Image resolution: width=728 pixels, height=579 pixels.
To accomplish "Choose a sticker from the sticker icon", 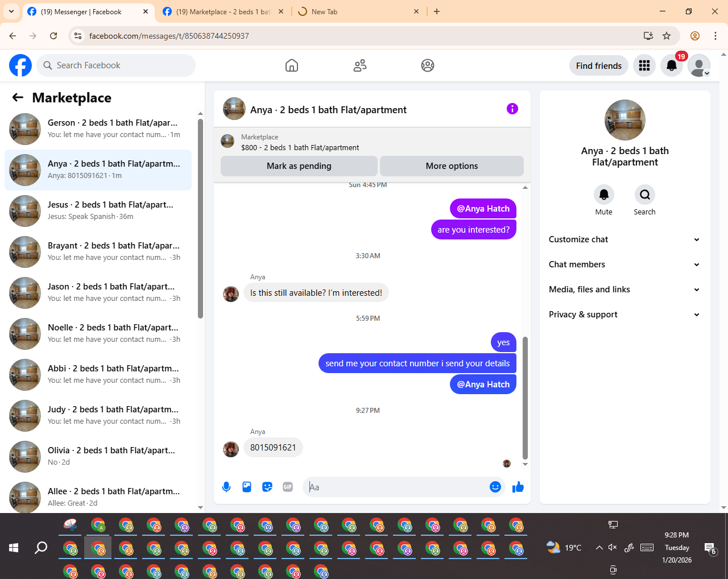I will coord(267,487).
